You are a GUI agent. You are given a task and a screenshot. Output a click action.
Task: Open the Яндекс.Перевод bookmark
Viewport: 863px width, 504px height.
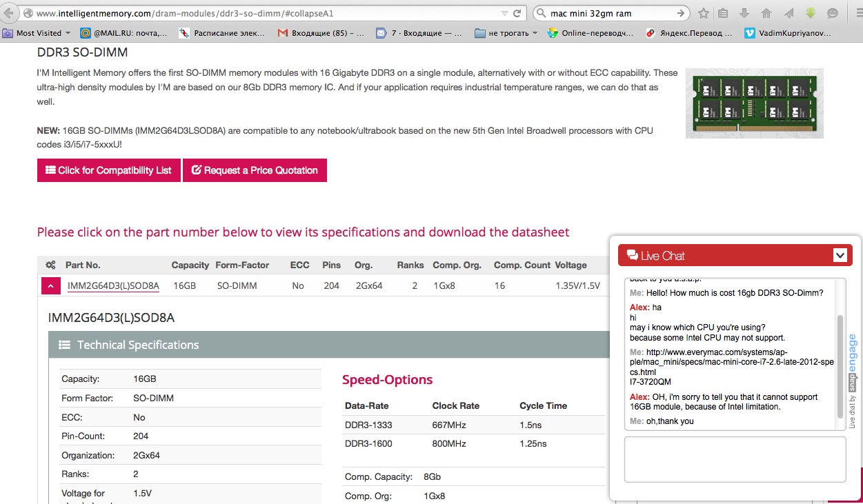tap(690, 32)
